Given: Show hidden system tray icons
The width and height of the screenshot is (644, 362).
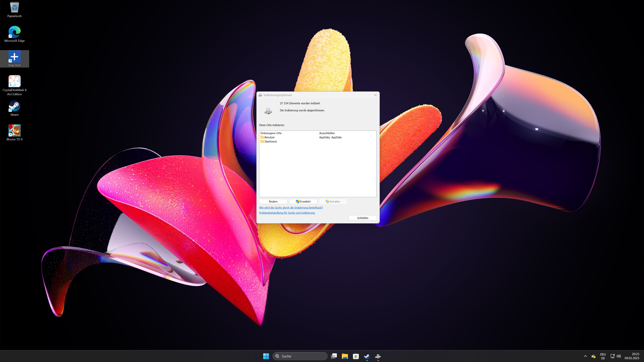Looking at the screenshot, I should [x=585, y=356].
